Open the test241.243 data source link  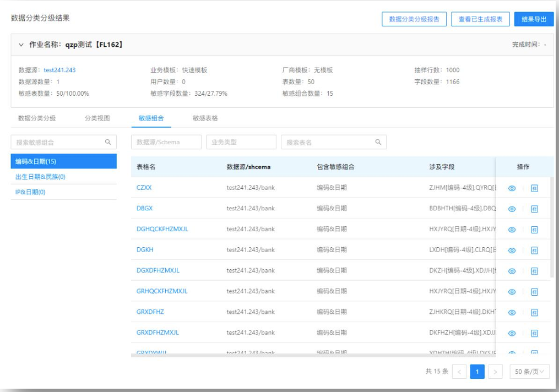(x=58, y=70)
